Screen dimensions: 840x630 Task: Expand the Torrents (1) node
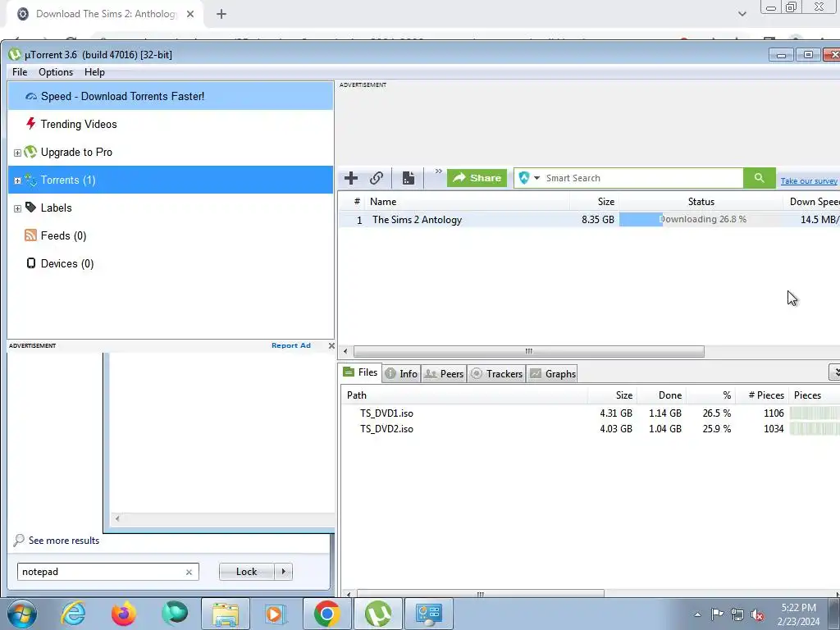17,180
